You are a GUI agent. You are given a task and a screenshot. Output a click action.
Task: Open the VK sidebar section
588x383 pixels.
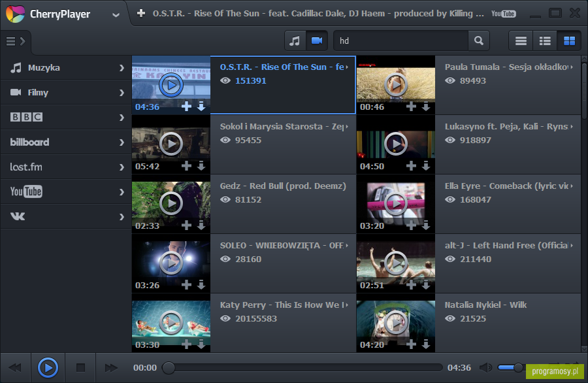click(66, 216)
